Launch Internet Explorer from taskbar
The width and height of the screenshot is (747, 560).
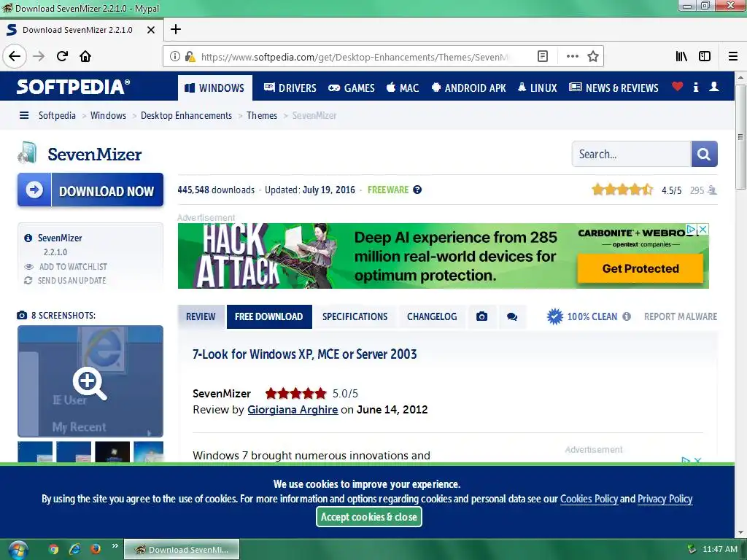point(75,550)
